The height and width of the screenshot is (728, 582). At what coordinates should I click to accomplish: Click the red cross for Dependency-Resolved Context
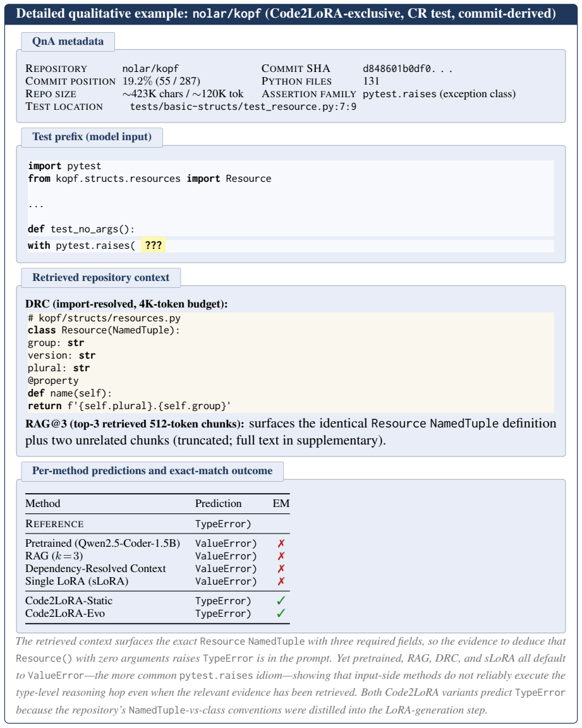[281, 568]
